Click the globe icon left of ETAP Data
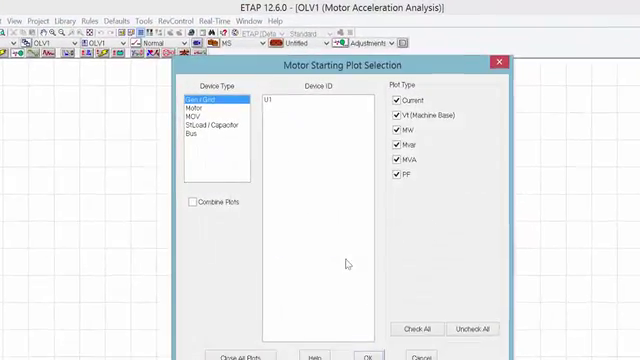Screen dimensions: 640x360 point(235,33)
